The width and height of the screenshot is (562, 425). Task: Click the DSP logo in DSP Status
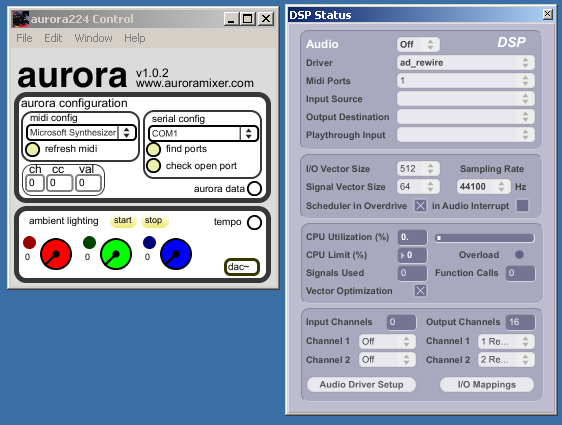pos(511,43)
